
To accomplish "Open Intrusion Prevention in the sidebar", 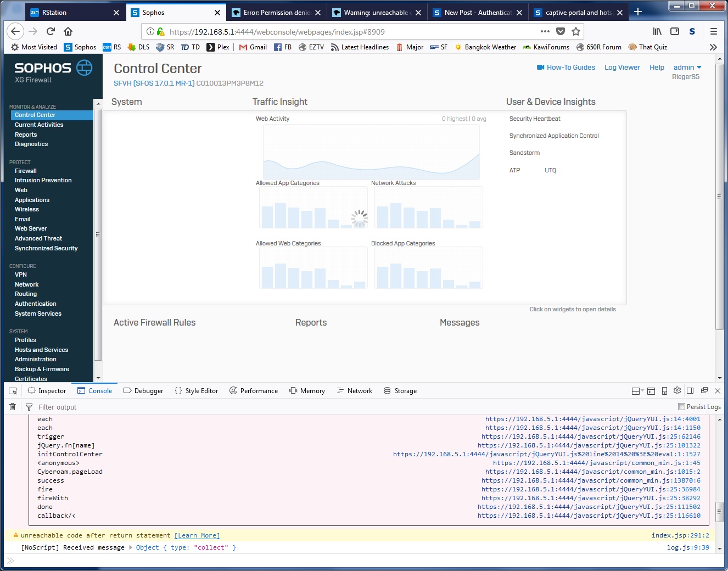I will click(43, 180).
